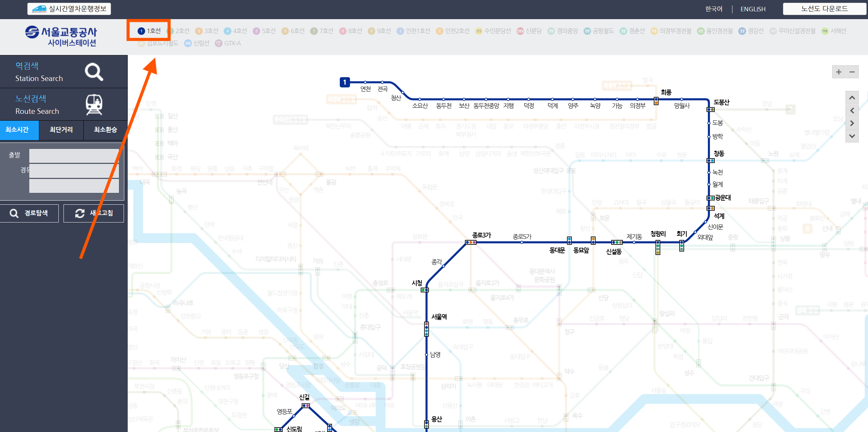The width and height of the screenshot is (868, 432).
Task: Click the Seoul Metro Cyber Station logo
Action: pyautogui.click(x=61, y=36)
